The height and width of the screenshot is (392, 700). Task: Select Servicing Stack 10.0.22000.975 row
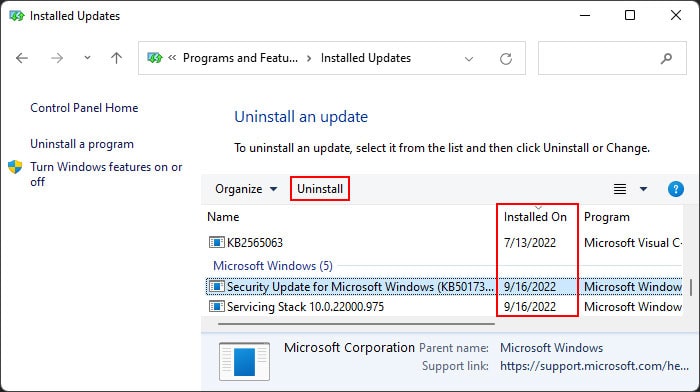click(444, 307)
